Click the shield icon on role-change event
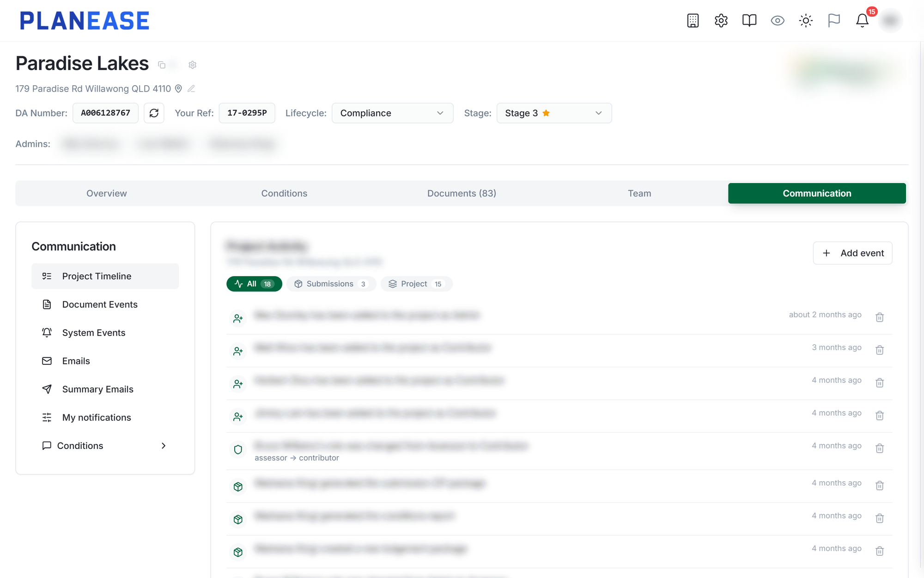The image size is (924, 578). (x=238, y=449)
